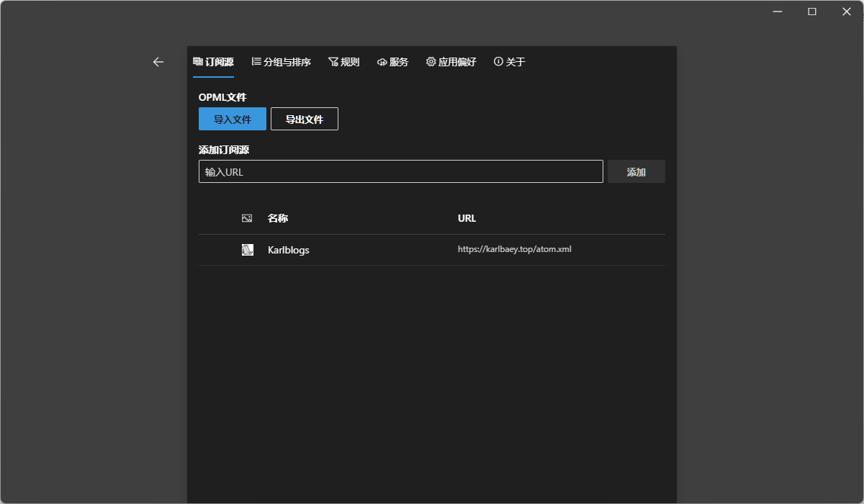Open the 分组与排序 tab
The height and width of the screenshot is (504, 864).
[x=281, y=62]
